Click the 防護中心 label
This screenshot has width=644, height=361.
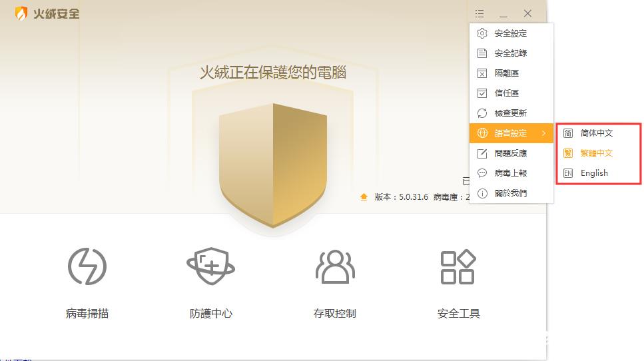pos(210,313)
